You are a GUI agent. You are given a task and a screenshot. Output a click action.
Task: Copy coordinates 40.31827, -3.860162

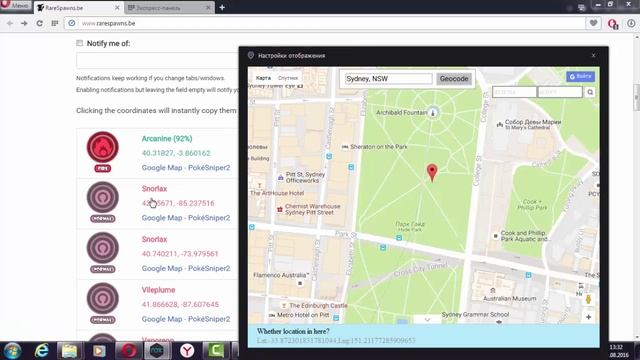click(176, 153)
